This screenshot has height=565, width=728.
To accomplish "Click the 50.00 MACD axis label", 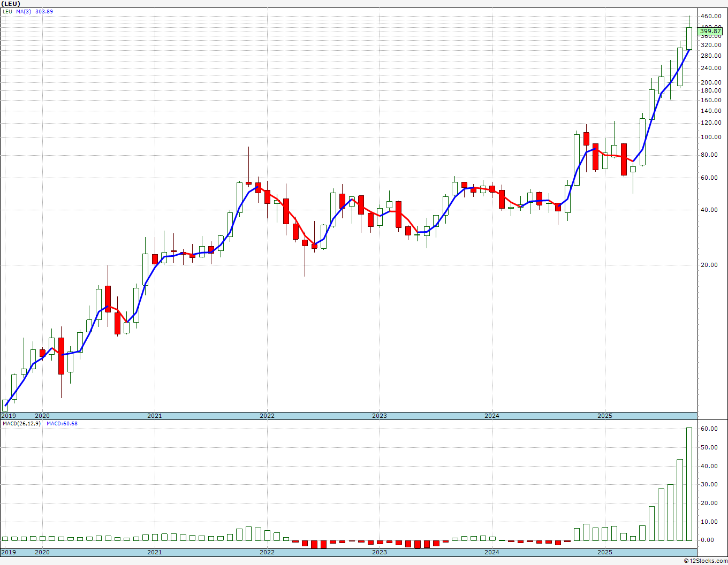I will (x=709, y=447).
